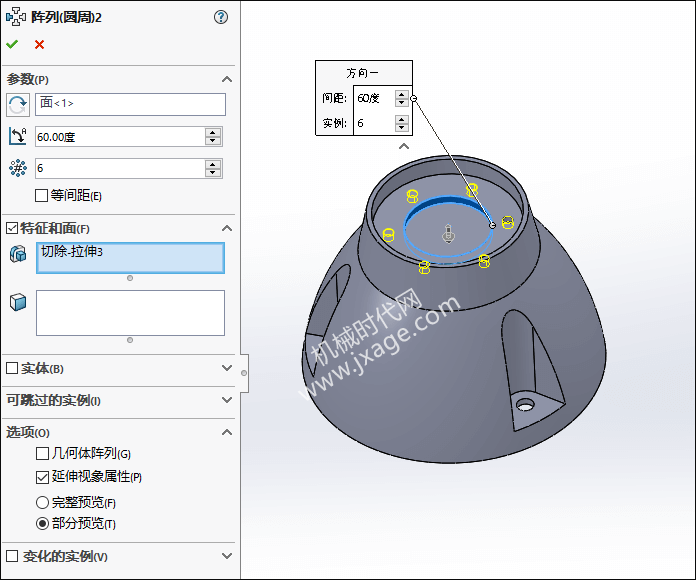Increase the panel instance count

[213, 164]
